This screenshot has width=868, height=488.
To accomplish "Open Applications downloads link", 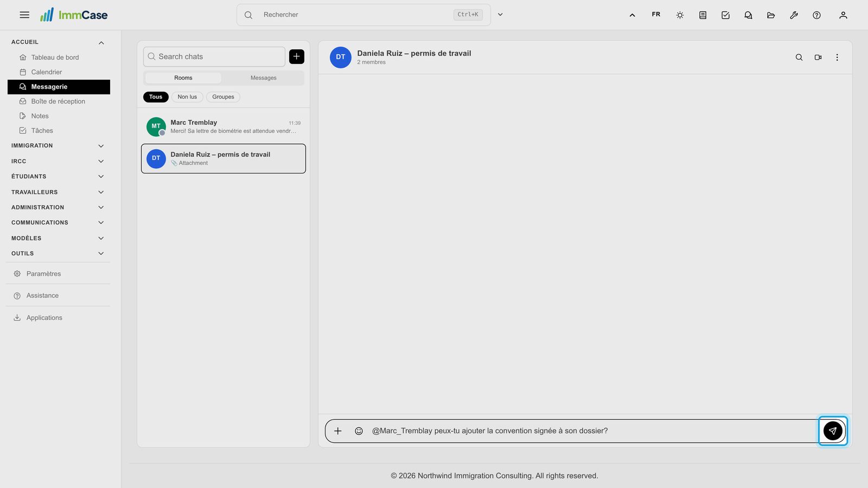I will click(58, 318).
